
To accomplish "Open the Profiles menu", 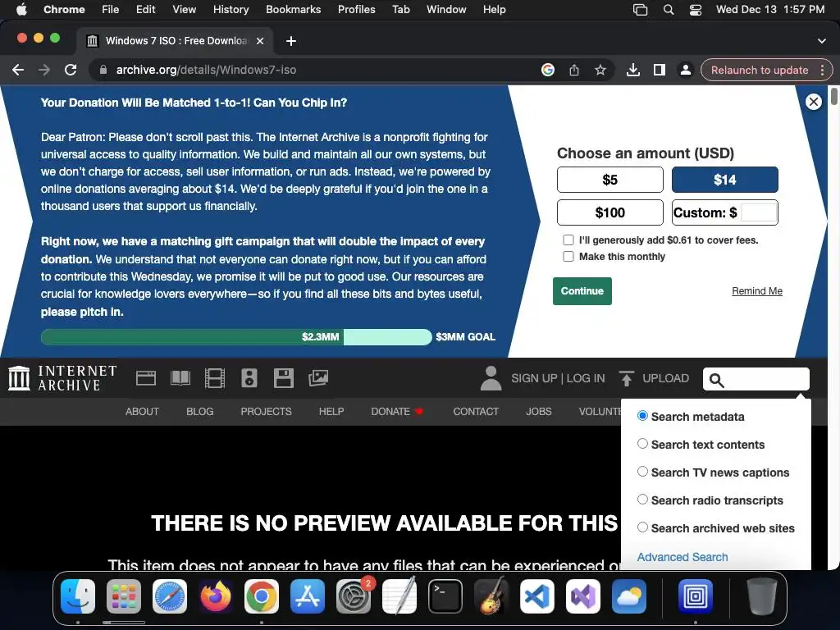I will (356, 10).
